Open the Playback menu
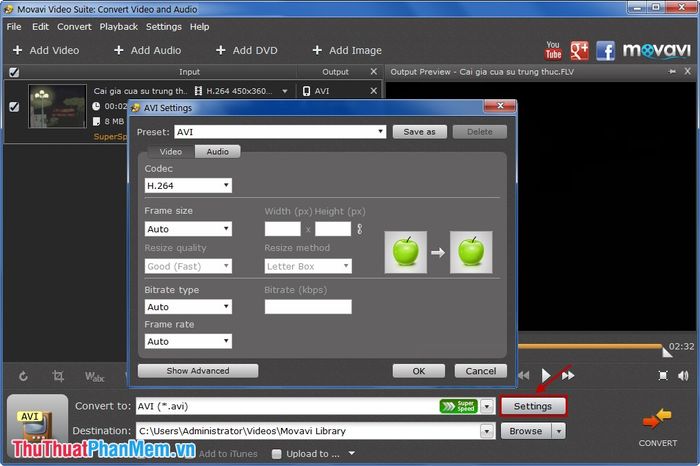Screen dimensions: 700x466 (119, 27)
